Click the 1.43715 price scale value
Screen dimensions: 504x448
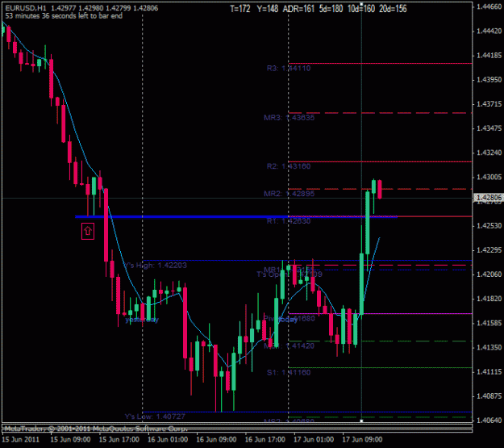(x=489, y=104)
